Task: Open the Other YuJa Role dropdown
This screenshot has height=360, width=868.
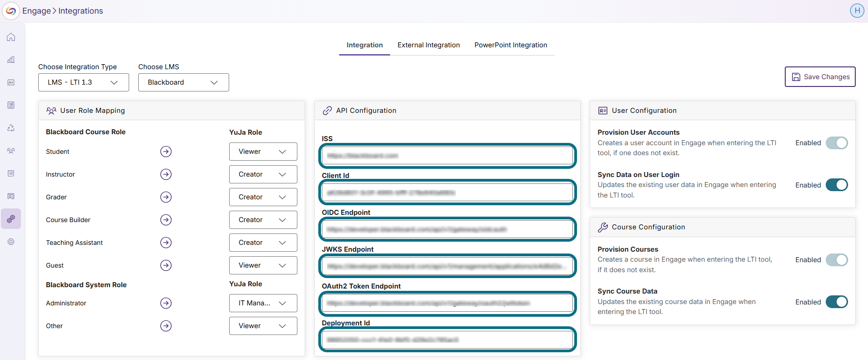Action: click(263, 326)
